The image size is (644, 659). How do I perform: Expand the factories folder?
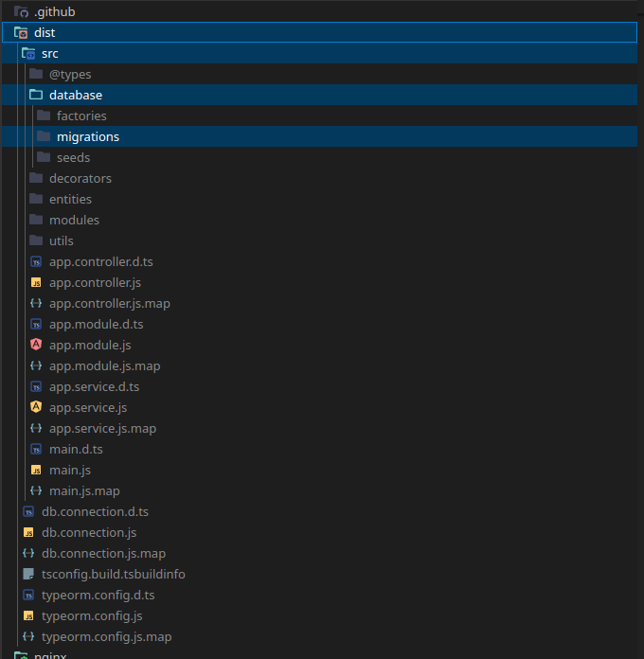(319, 116)
